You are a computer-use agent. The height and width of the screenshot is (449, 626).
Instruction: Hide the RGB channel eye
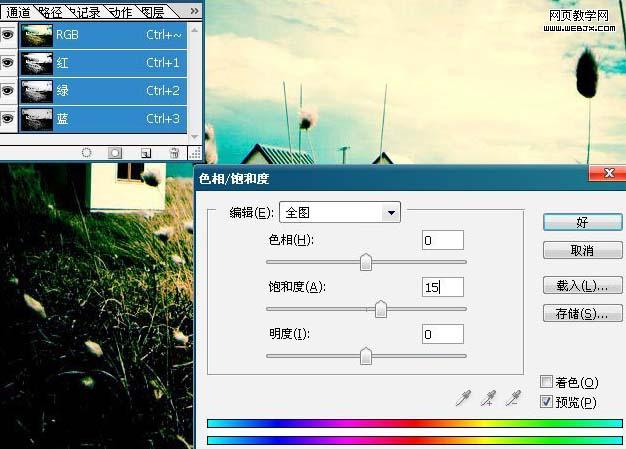[x=8, y=35]
